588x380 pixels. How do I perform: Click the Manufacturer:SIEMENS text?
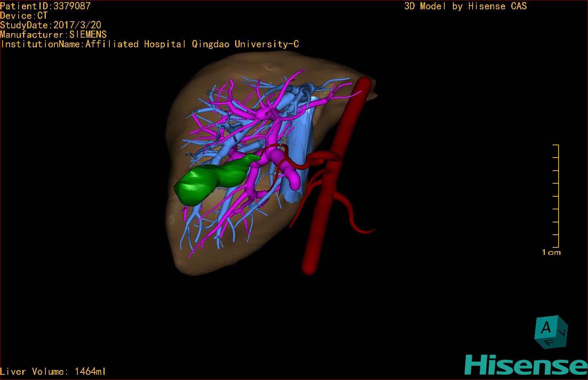tap(53, 35)
